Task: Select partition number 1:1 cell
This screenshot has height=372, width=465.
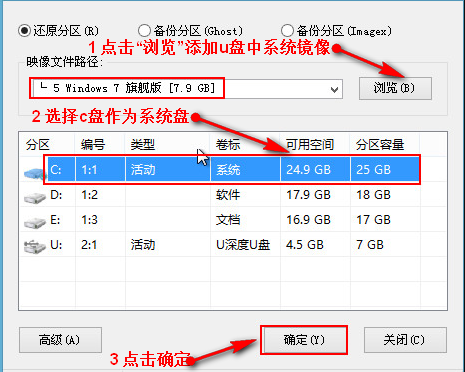Action: point(89,170)
